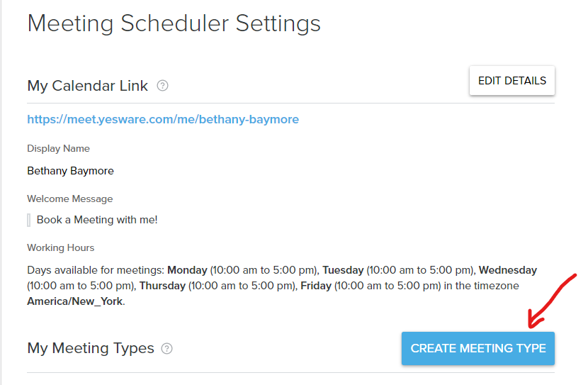The width and height of the screenshot is (588, 385).
Task: Click the Book a Meeting with me! message
Action: [x=97, y=220]
